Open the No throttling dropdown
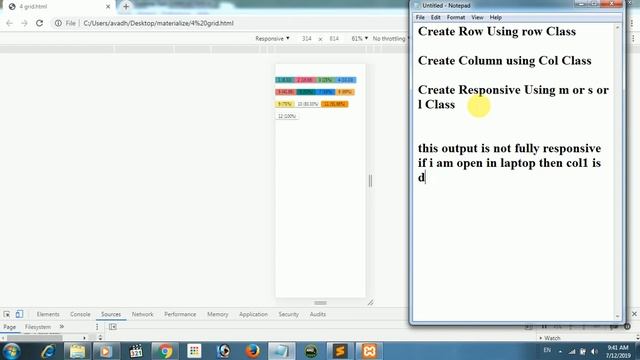 (390, 38)
